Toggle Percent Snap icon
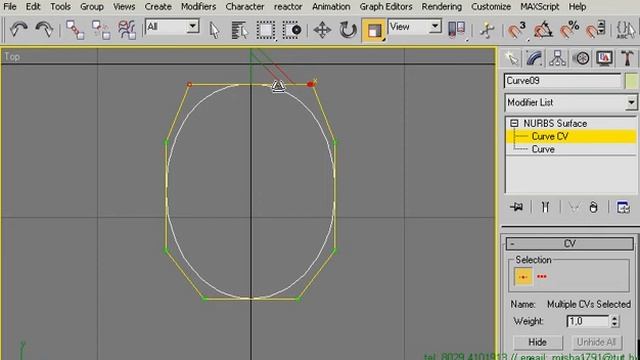The height and width of the screenshot is (360, 640). (570, 30)
